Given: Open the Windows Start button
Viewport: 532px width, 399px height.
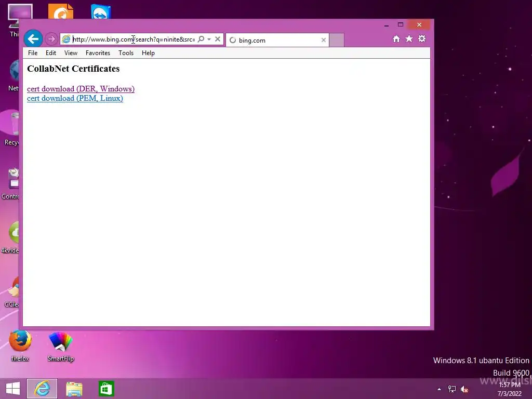Looking at the screenshot, I should (x=13, y=389).
